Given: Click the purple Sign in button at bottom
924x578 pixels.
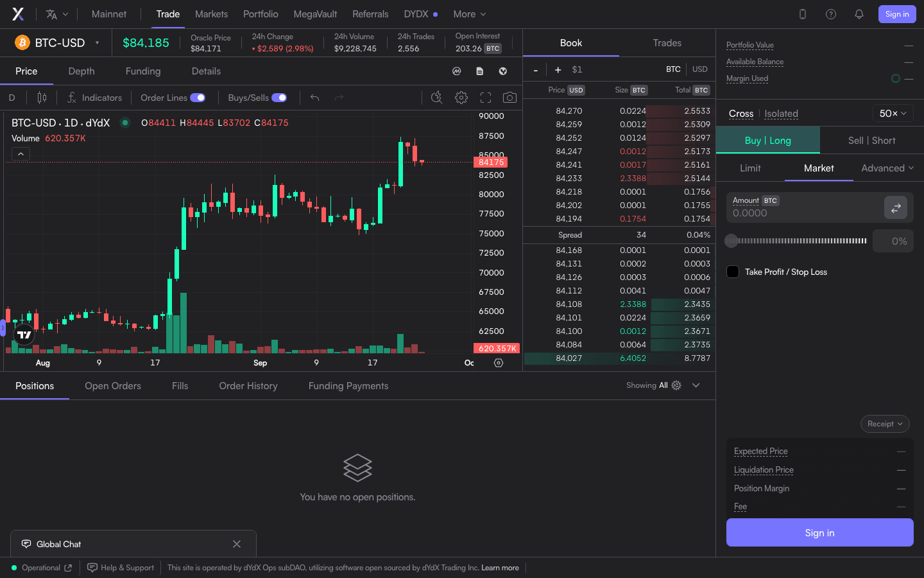Looking at the screenshot, I should (x=820, y=532).
